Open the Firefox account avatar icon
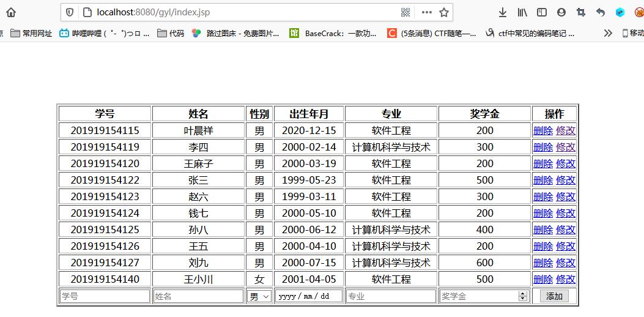This screenshot has width=644, height=317. pos(561,12)
